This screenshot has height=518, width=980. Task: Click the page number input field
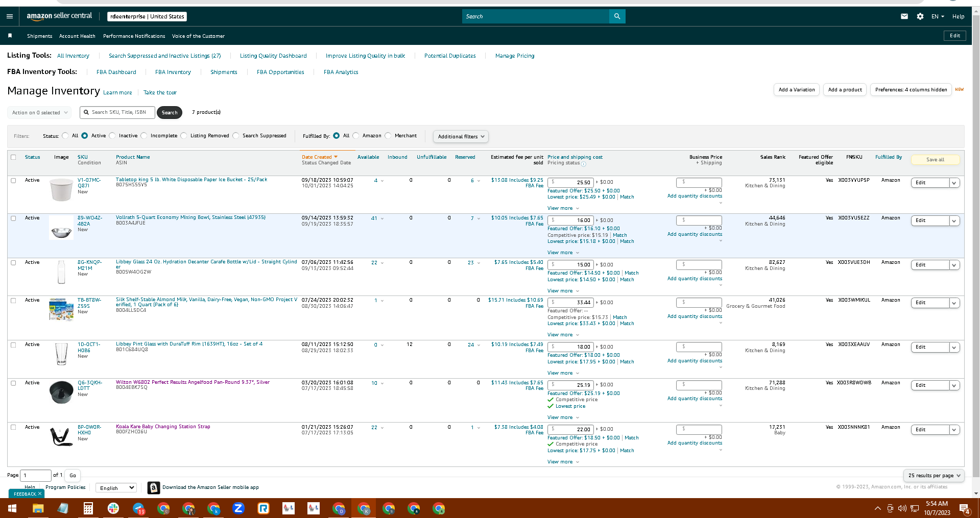(36, 475)
